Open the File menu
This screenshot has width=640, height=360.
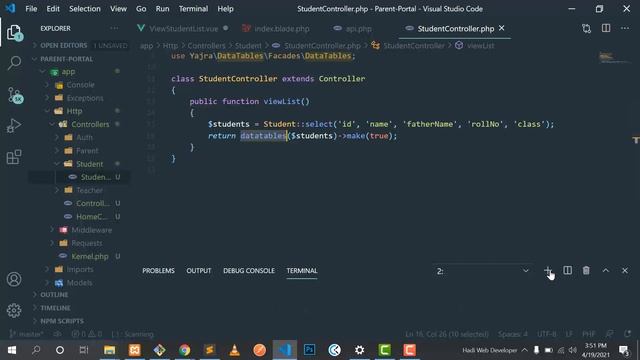(31, 9)
